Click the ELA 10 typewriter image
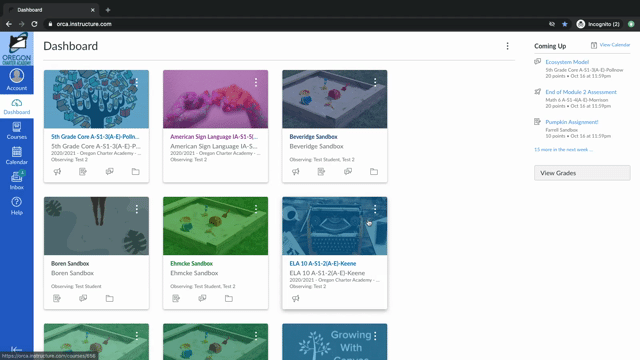 335,226
